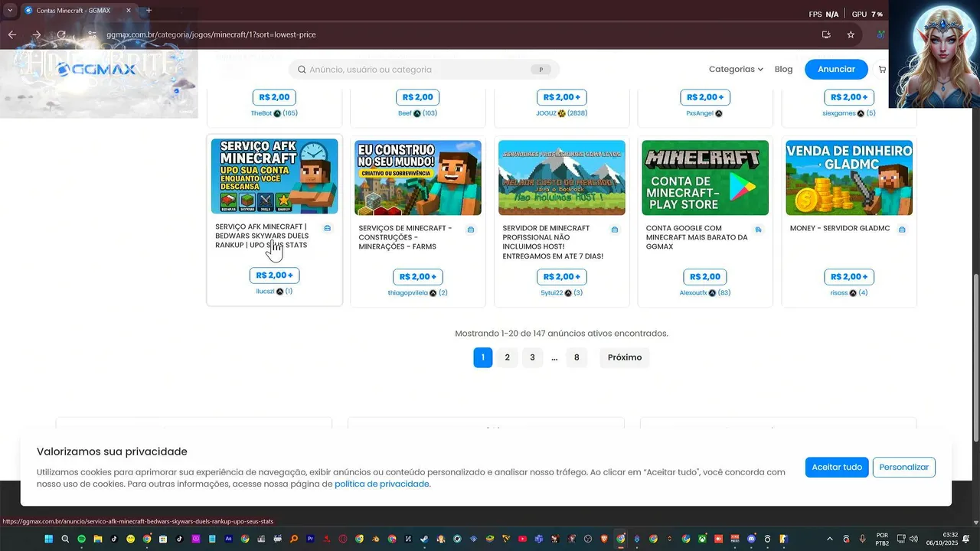Screen dimensions: 980x551
Task: Focus the Anúncio, usuário ou categoria search field
Action: point(423,70)
